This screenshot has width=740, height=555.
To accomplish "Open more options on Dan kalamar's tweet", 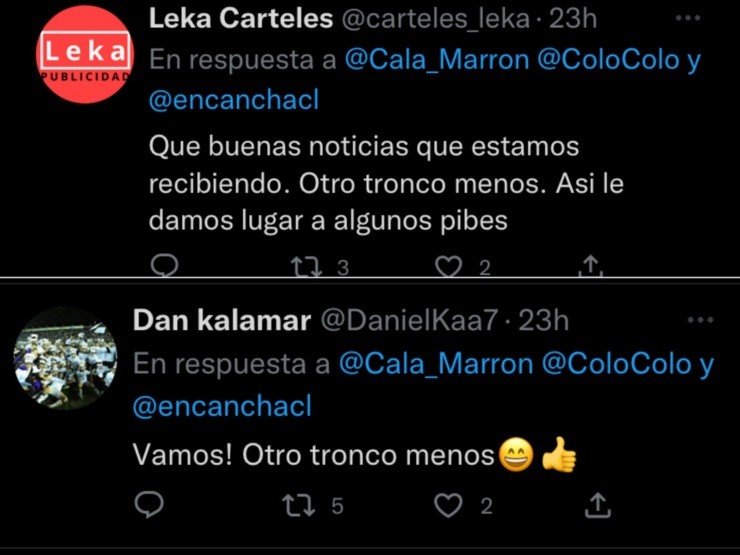I will click(x=700, y=320).
